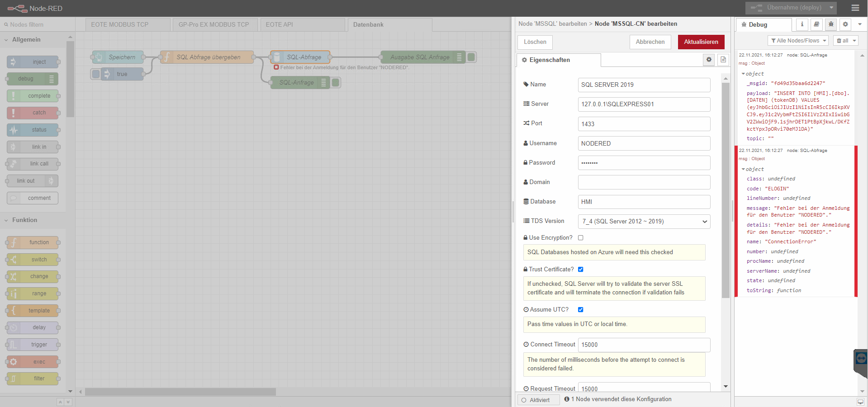This screenshot has width=868, height=407.
Task: Open the TDS Version dropdown
Action: (x=644, y=221)
